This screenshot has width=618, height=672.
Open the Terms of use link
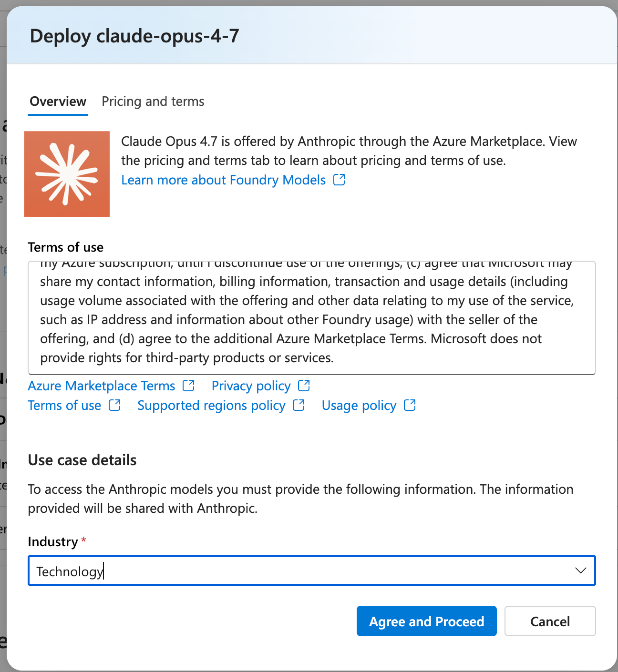coord(64,406)
